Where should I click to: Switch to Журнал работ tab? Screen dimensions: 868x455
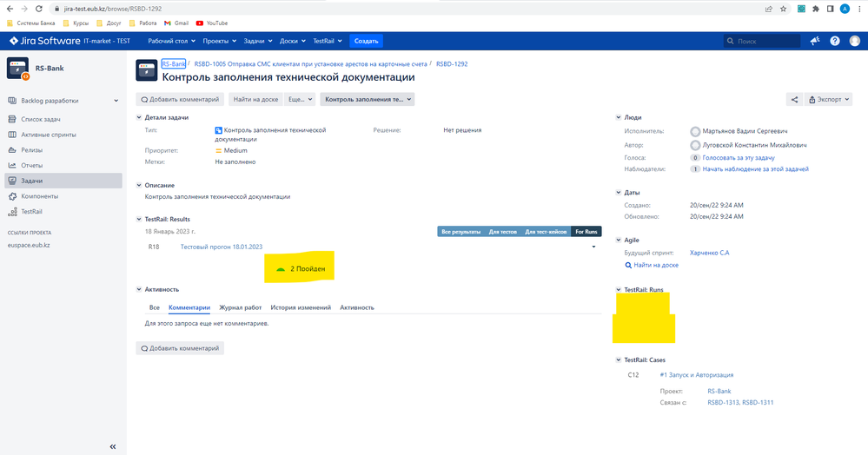click(x=241, y=307)
